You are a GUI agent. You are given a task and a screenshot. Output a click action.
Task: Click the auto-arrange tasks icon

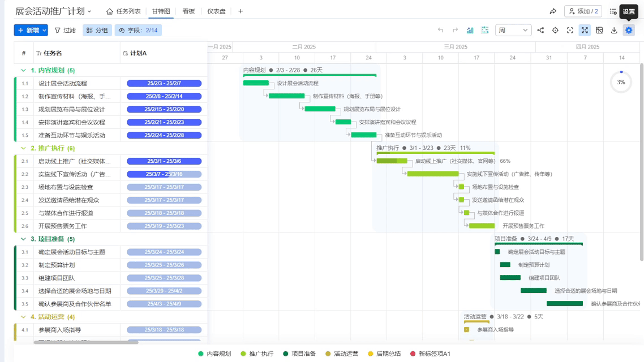coord(485,30)
